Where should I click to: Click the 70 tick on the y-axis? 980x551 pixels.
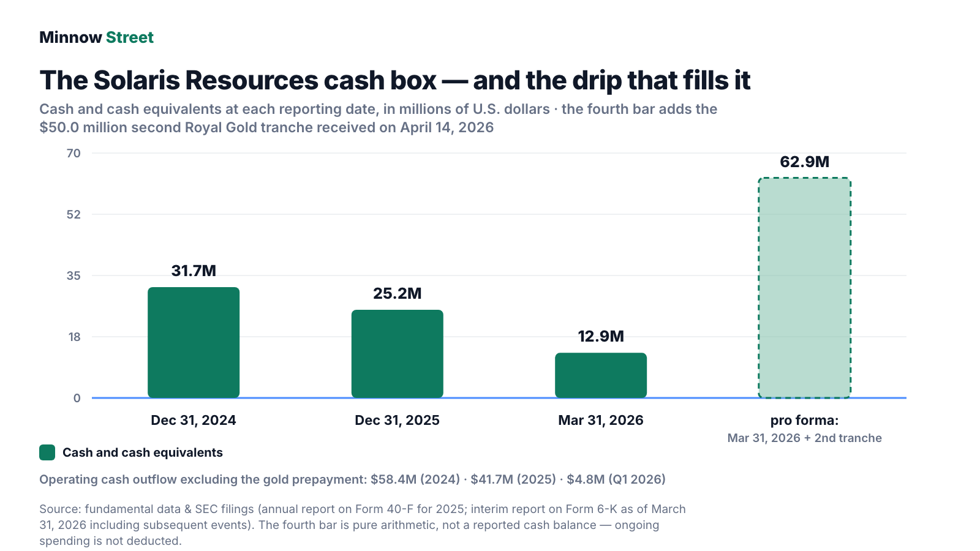pos(73,153)
